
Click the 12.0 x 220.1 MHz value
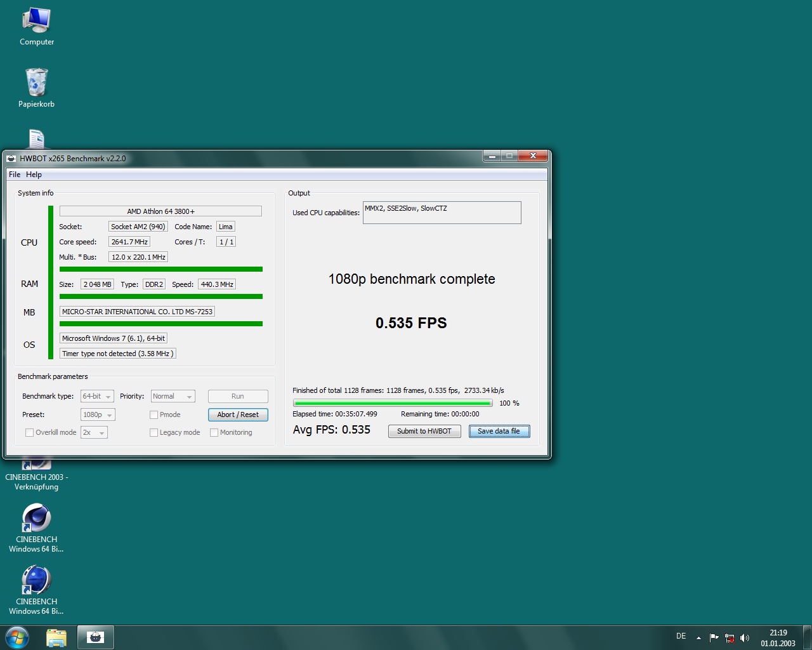(x=138, y=257)
